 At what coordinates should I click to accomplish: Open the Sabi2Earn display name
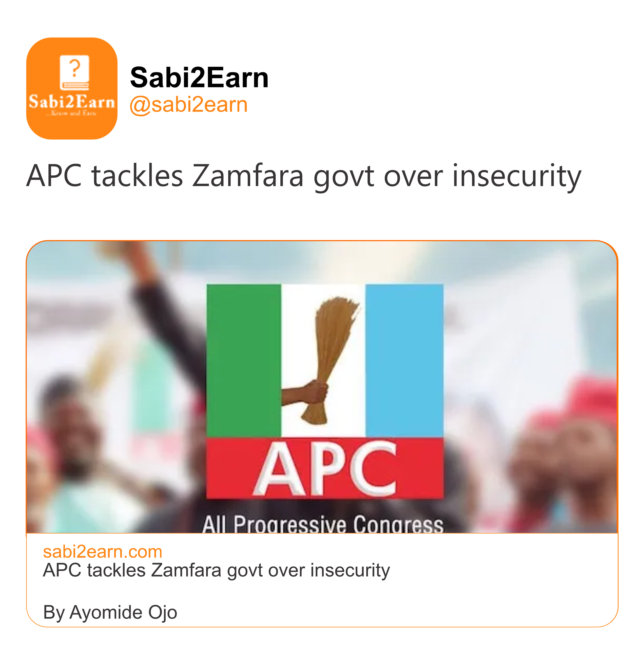click(199, 77)
